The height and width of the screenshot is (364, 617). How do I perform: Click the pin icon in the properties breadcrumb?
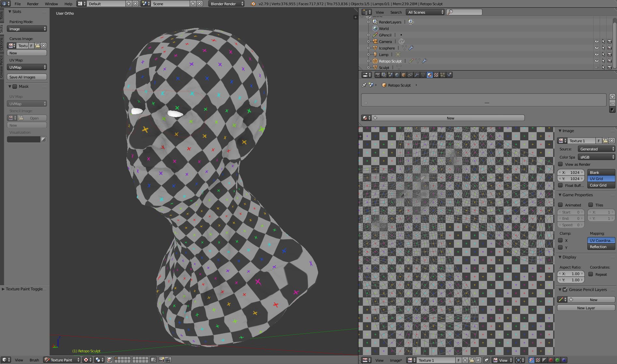pos(365,85)
